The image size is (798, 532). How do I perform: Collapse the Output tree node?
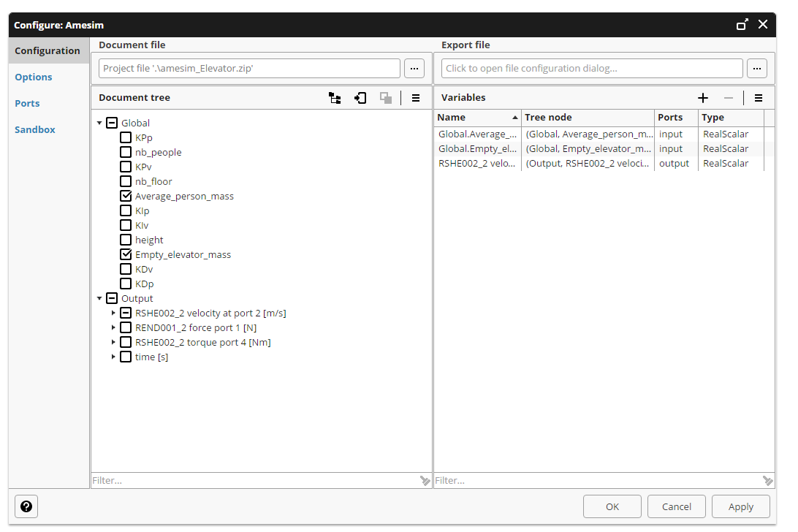[99, 298]
